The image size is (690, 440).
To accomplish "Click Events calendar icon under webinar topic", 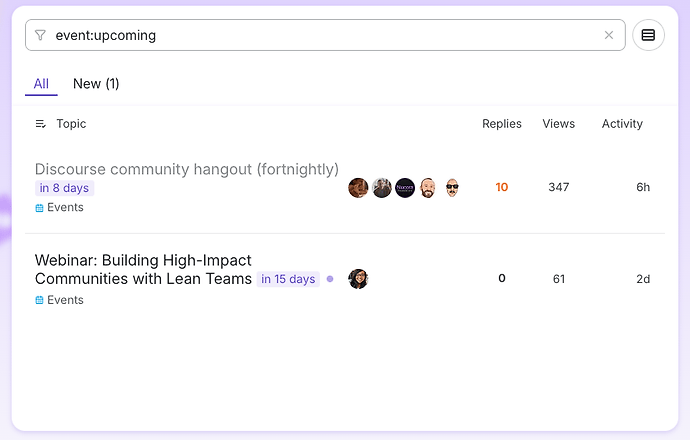I will (39, 301).
